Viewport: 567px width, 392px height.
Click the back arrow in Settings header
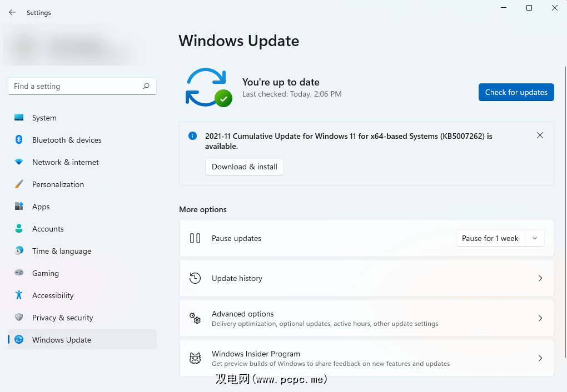12,12
